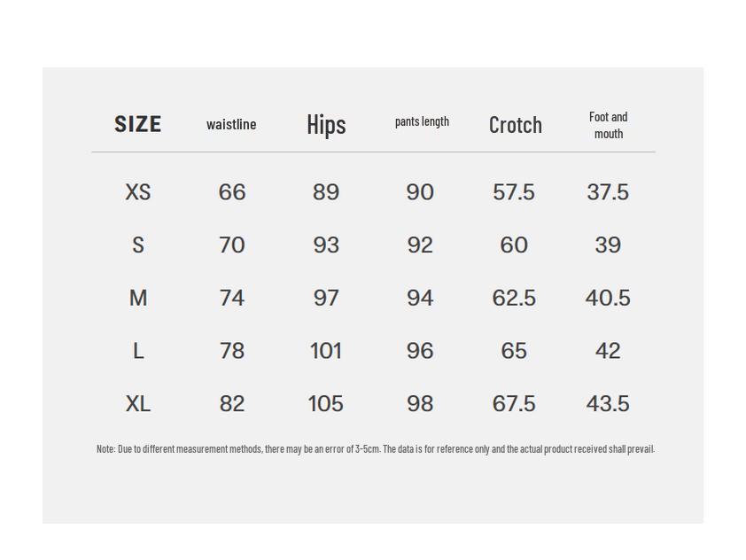Select the S hips value 93

[326, 245]
